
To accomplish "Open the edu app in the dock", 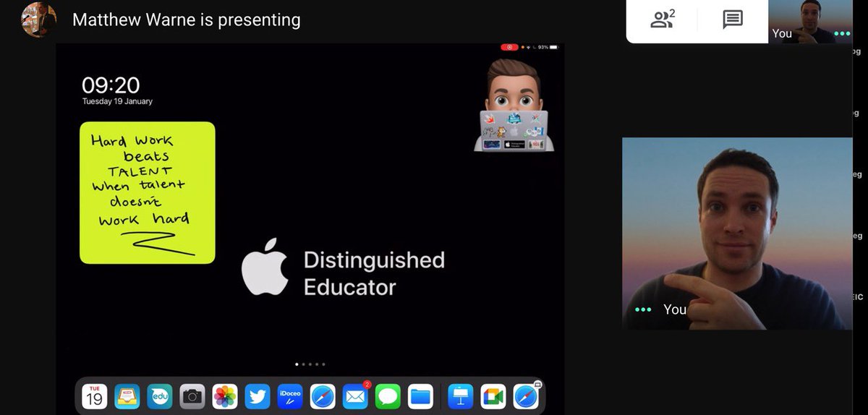I will pos(159,396).
